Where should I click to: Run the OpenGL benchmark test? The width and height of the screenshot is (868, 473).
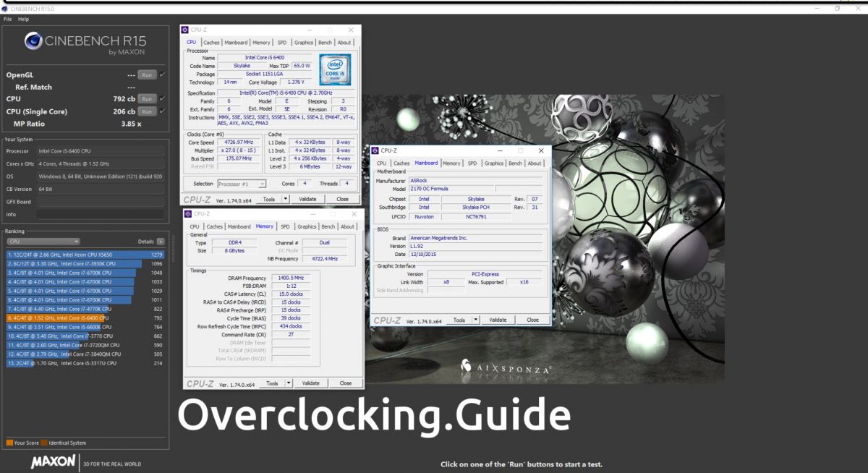coord(147,74)
